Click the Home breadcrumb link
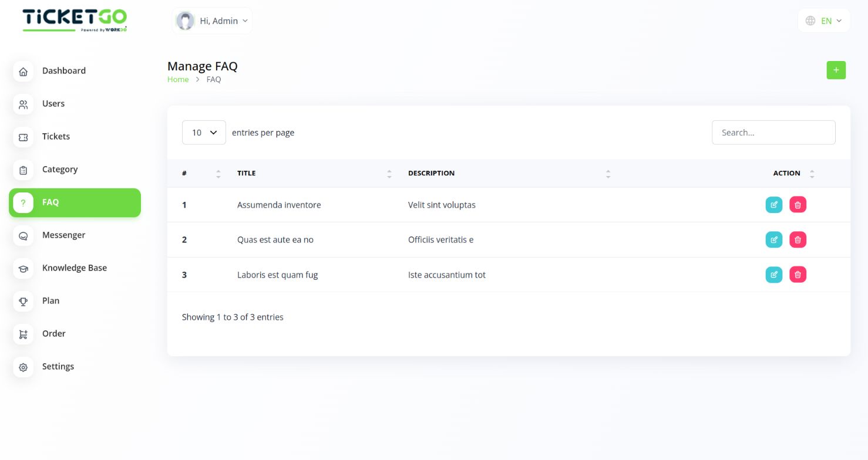 click(178, 80)
